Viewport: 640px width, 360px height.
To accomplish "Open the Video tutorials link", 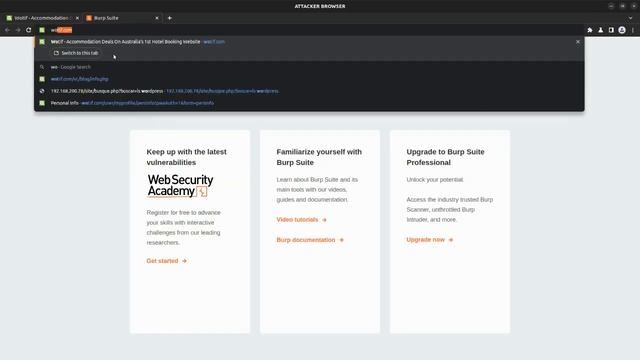I will (302, 220).
